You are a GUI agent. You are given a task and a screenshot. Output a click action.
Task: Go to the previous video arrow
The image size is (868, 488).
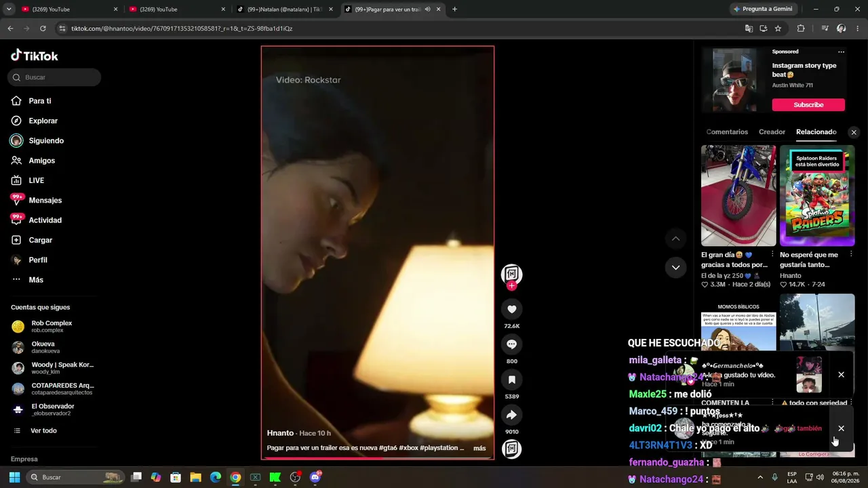[675, 239]
